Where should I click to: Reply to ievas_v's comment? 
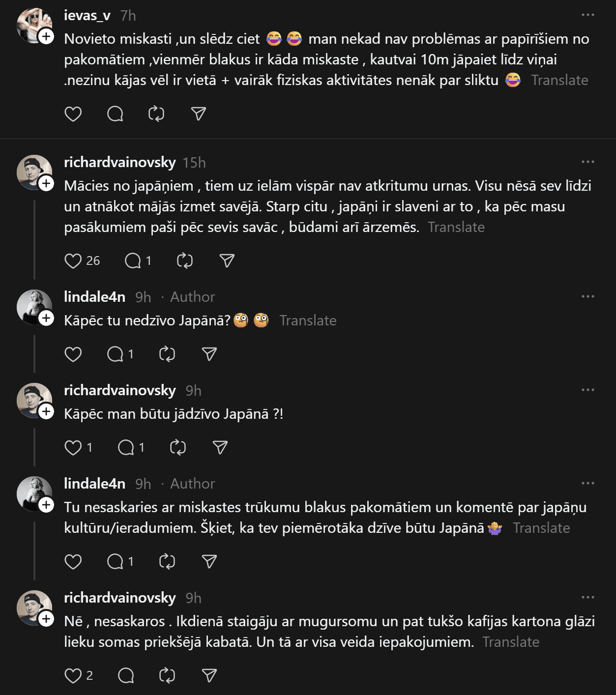pos(115,114)
